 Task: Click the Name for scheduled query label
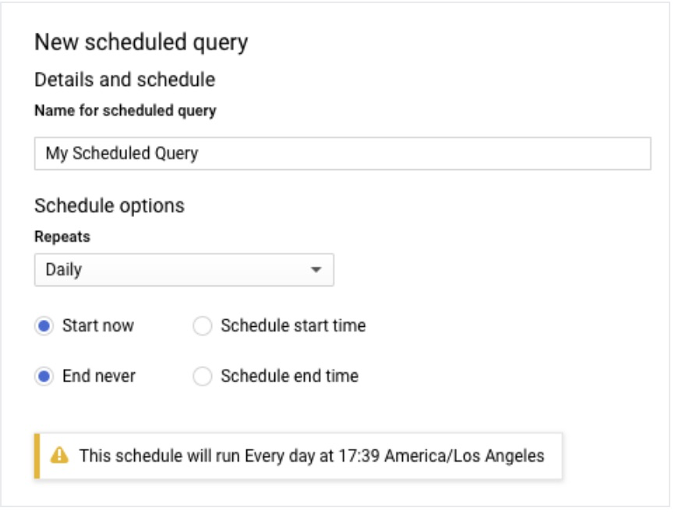[125, 111]
